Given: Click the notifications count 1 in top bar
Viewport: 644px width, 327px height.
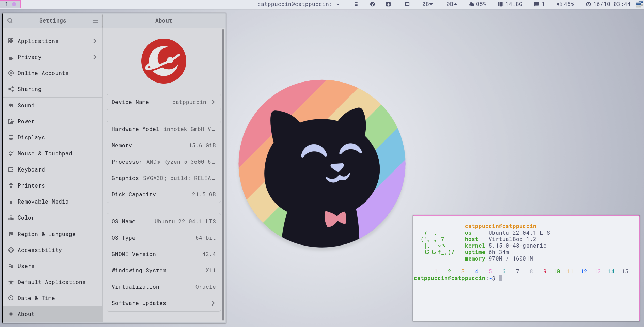Looking at the screenshot, I should pos(539,4).
